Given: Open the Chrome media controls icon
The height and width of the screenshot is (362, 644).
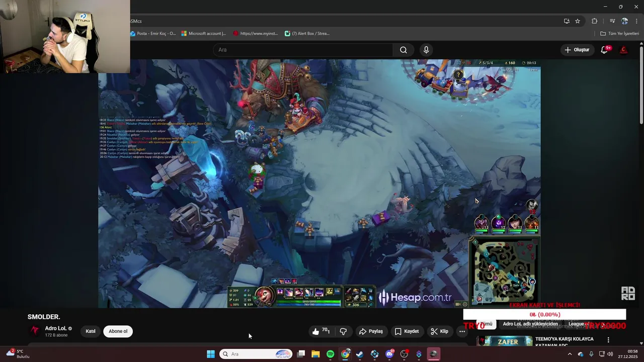Looking at the screenshot, I should [612, 21].
